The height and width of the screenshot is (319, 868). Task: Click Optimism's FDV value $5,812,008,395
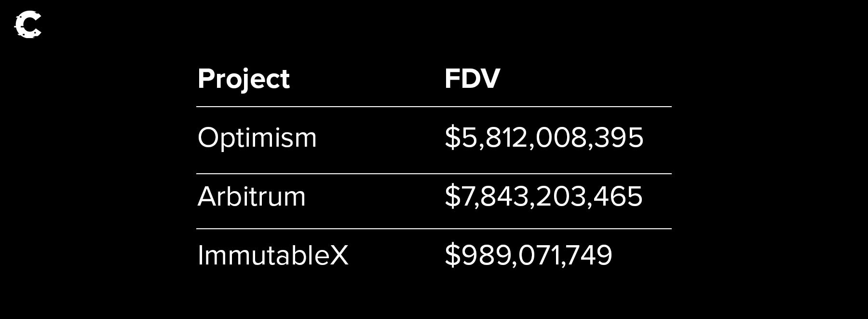pos(543,138)
